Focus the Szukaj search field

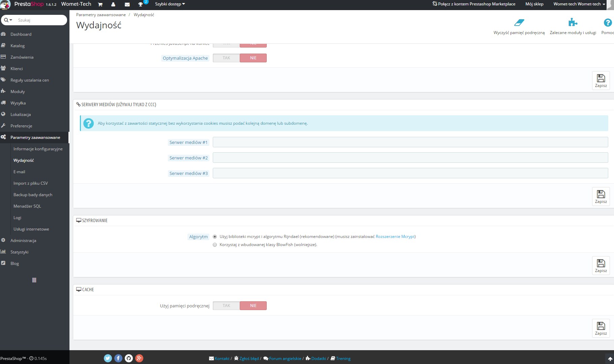40,20
